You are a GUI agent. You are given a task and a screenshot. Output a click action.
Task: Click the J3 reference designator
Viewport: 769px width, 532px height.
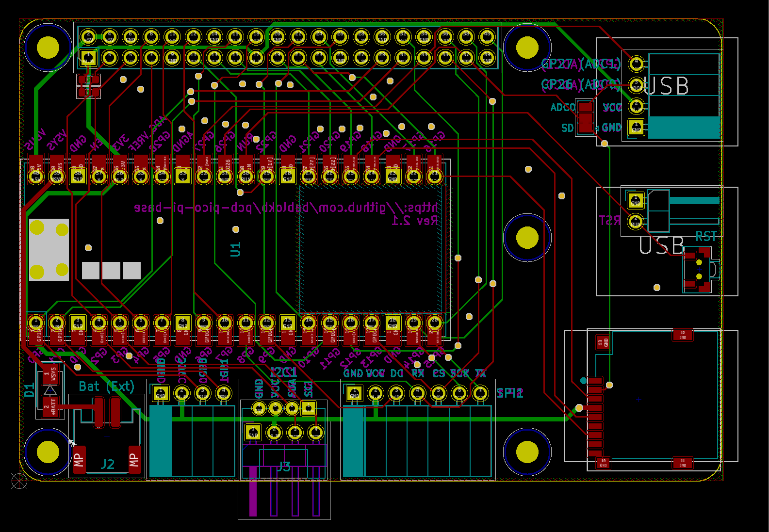[283, 467]
